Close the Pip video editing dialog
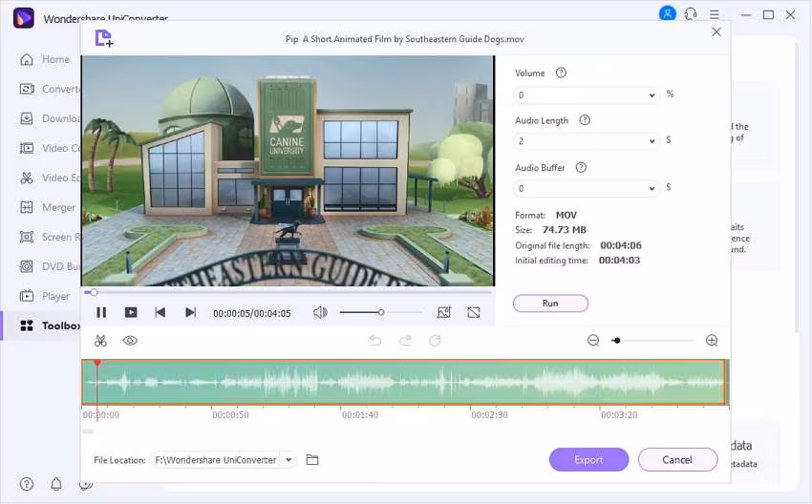The width and height of the screenshot is (812, 504). (716, 32)
